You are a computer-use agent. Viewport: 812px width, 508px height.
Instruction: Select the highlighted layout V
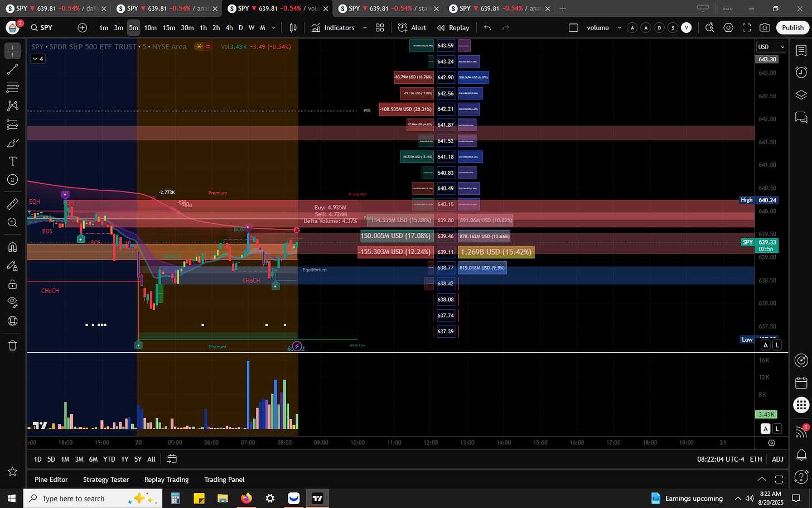(687, 27)
